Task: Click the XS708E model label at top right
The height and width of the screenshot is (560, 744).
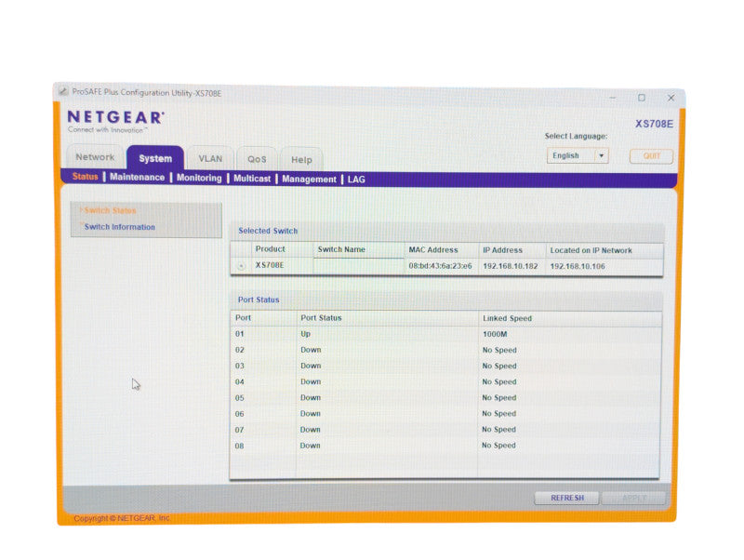Action: point(654,124)
